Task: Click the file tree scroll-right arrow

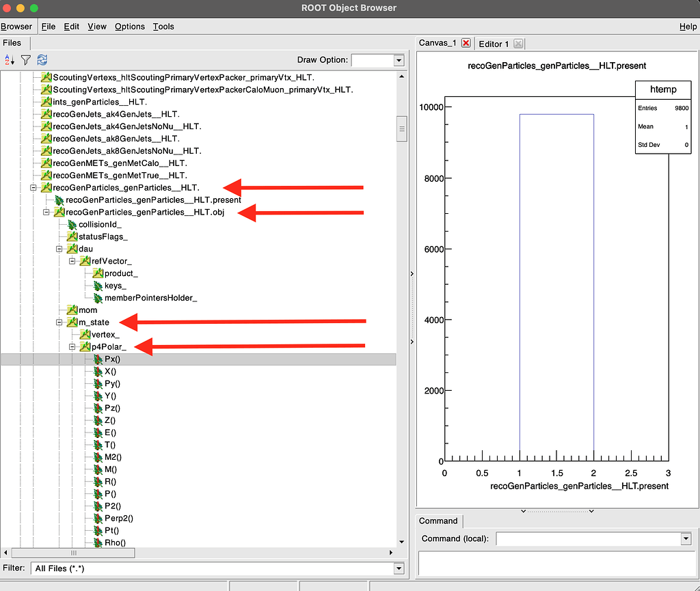Action: point(390,553)
